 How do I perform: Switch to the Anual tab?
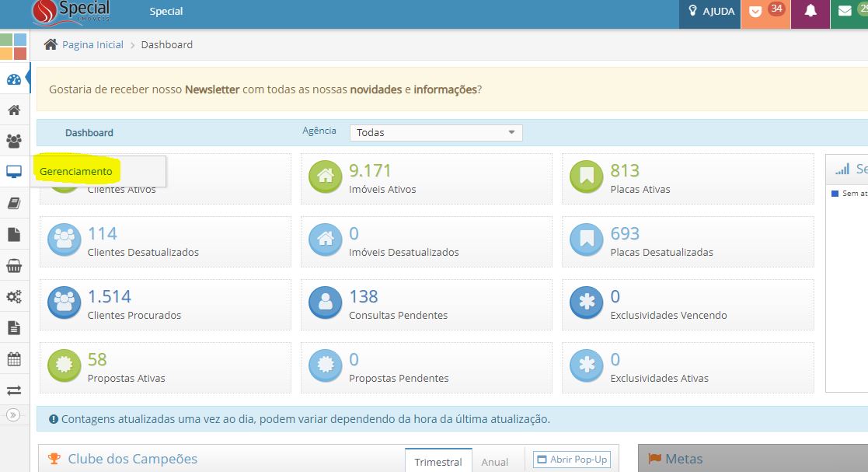(494, 462)
